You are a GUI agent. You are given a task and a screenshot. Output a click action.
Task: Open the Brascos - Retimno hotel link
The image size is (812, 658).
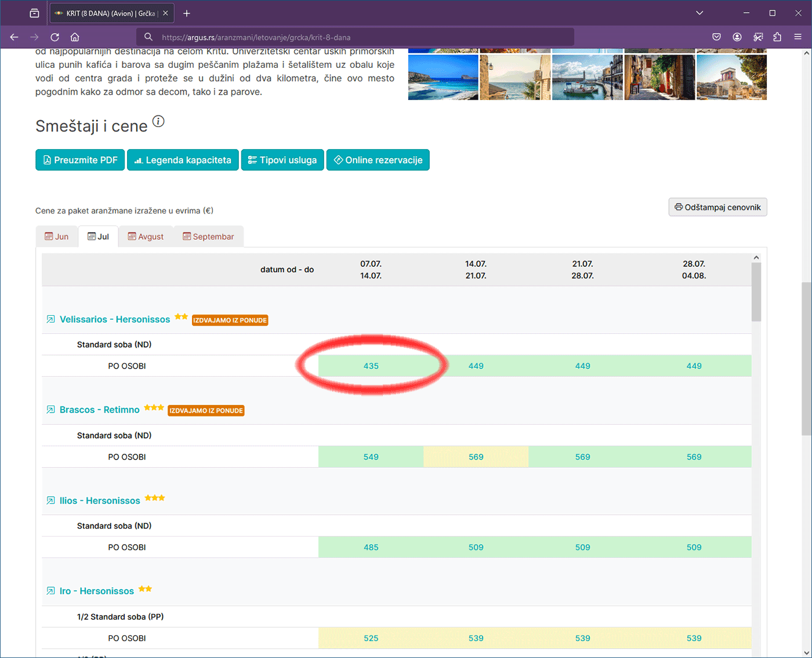(x=99, y=410)
